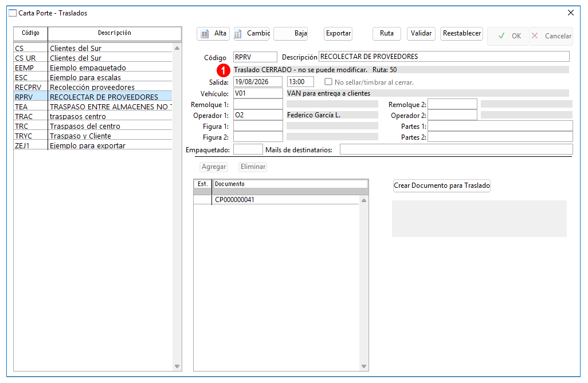Click the Cambio button
This screenshot has height=383, width=588.
pos(252,33)
